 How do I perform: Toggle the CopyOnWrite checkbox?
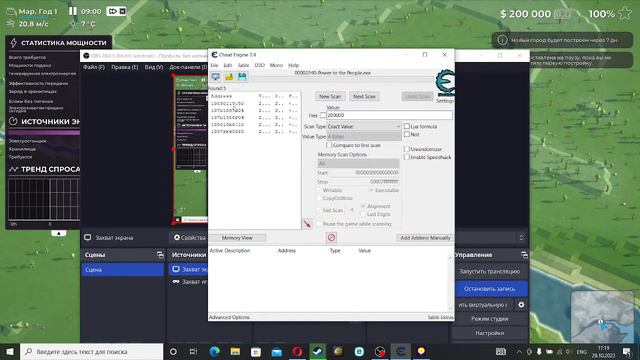319,198
